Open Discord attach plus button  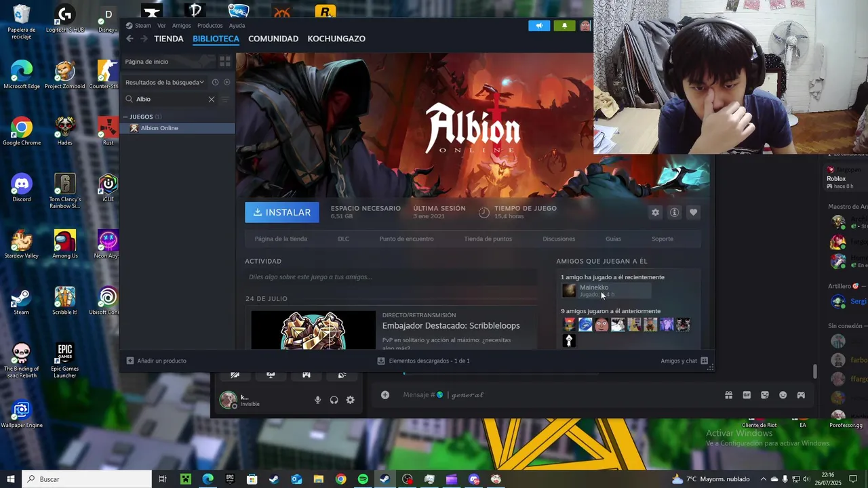pos(385,395)
